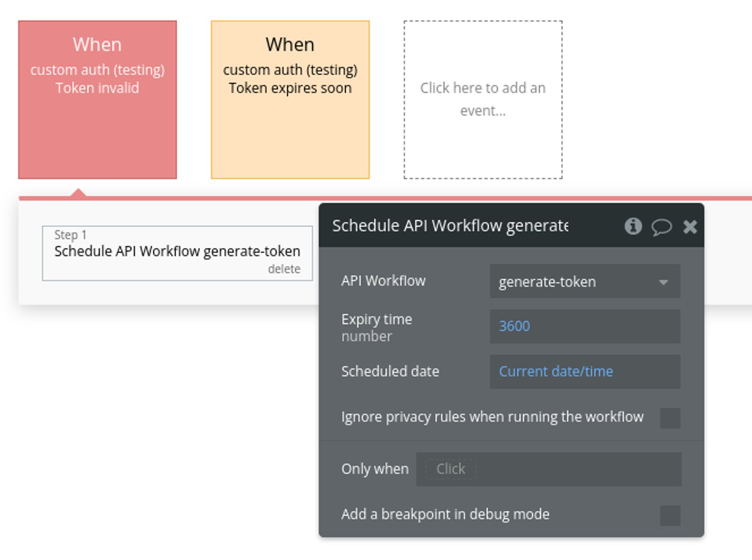
Task: Select the Token invalid event block
Action: (x=97, y=100)
